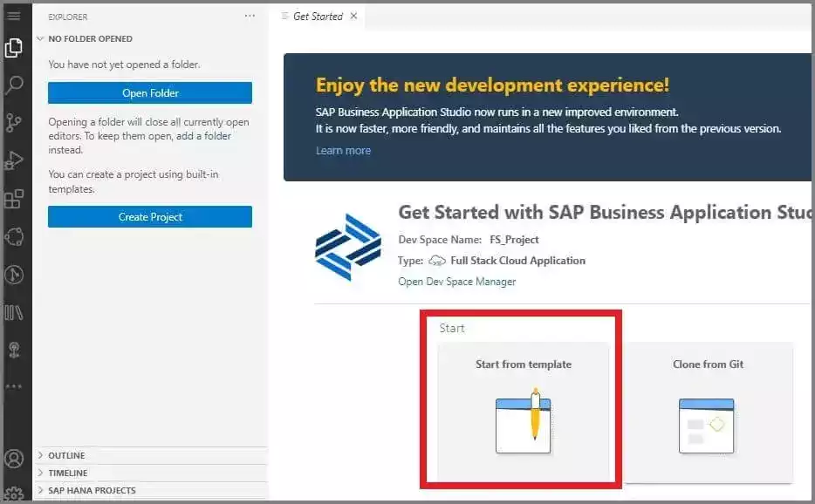Show additional views via sidebar ellipsis
The height and width of the screenshot is (504, 815).
click(14, 386)
